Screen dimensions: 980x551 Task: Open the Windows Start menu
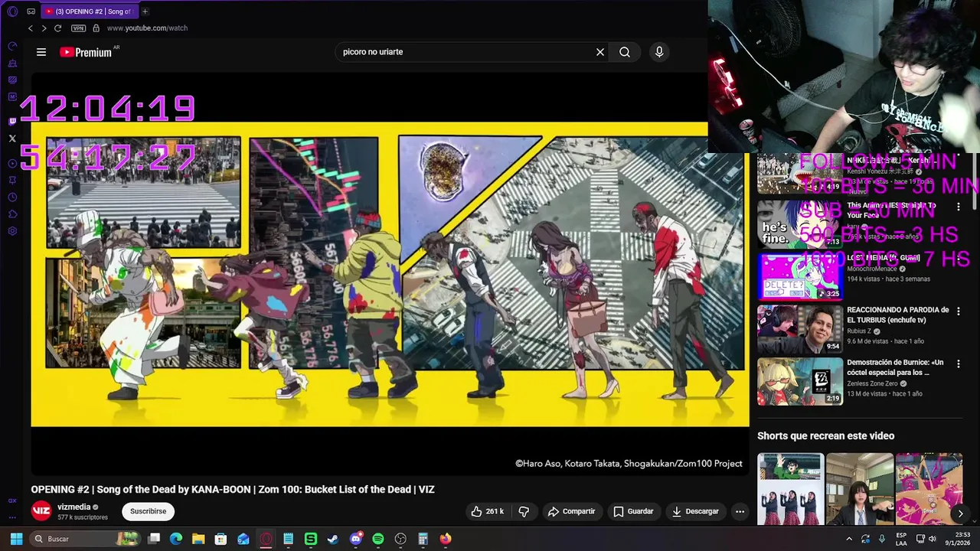(x=16, y=539)
